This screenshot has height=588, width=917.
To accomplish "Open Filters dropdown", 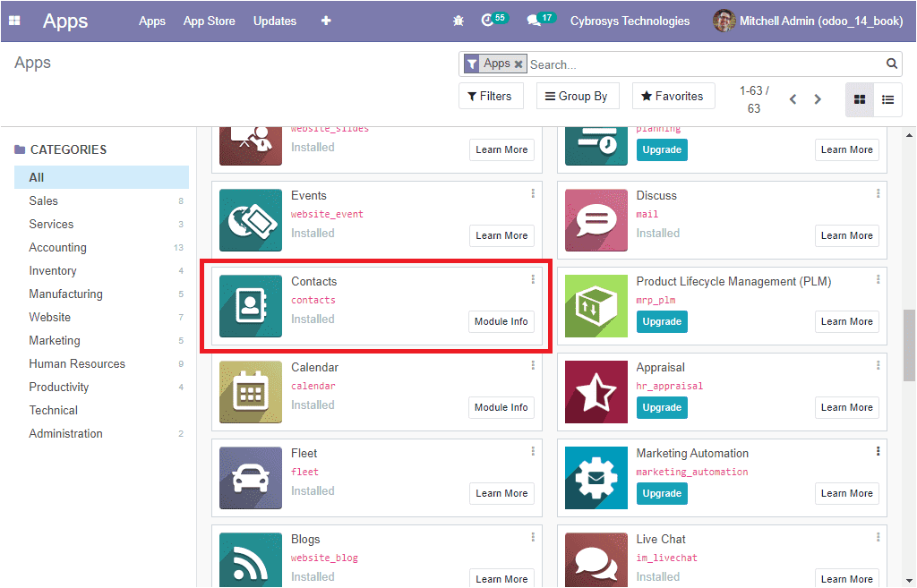I will tap(490, 96).
